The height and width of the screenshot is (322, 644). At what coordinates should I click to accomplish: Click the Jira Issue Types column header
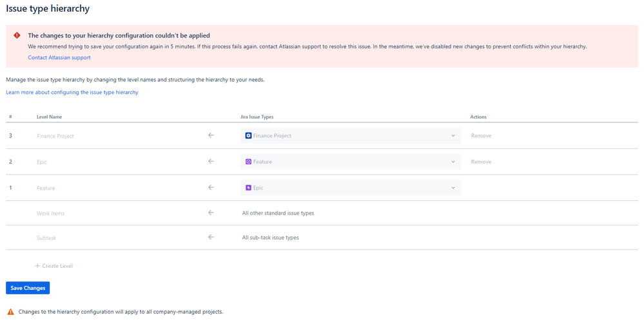[x=257, y=117]
